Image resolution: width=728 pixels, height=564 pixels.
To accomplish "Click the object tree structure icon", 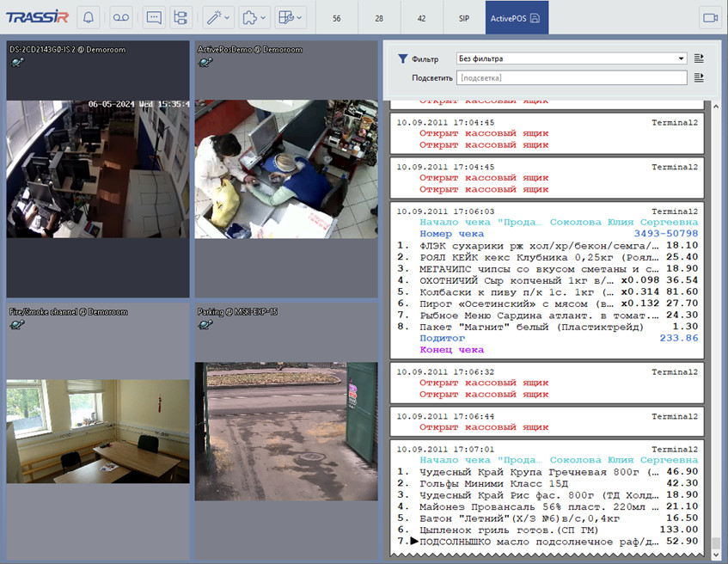I will coord(180,17).
